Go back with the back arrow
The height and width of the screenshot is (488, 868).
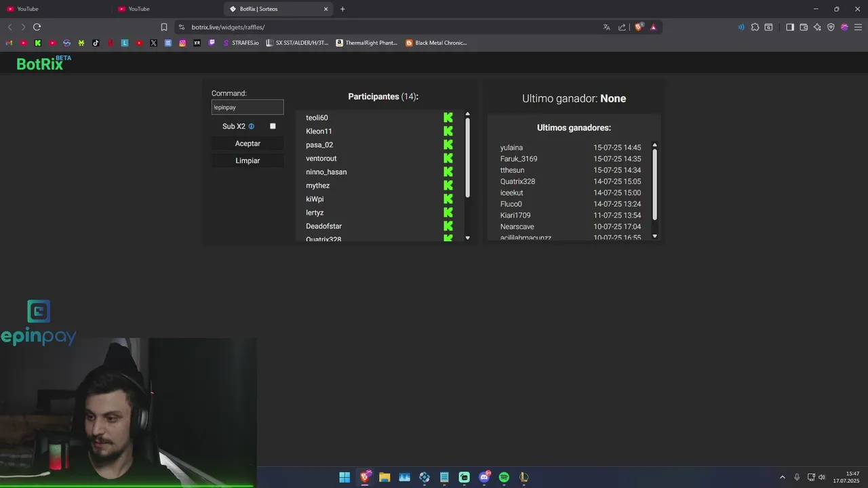pos(9,27)
